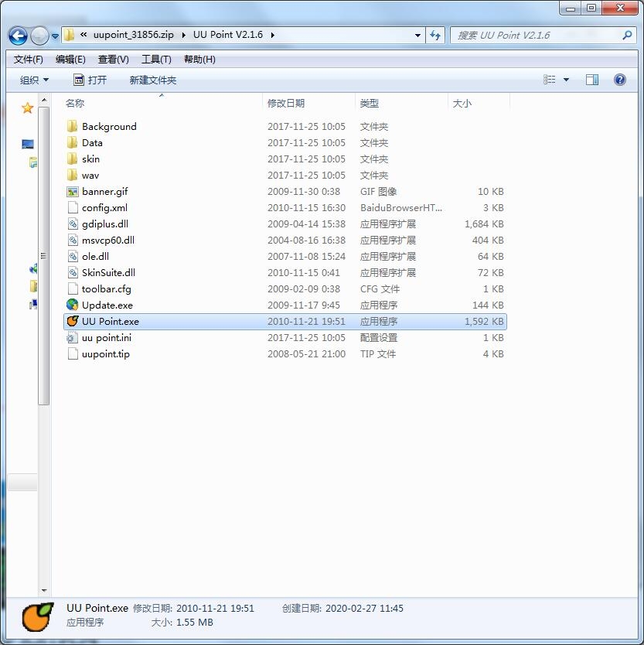Click the large UU Point icon in details pane

coord(38,616)
